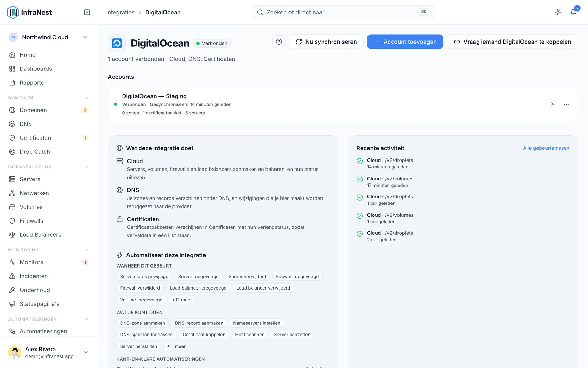The width and height of the screenshot is (588, 368).
Task: Click Account toevoegen button
Action: pos(405,42)
